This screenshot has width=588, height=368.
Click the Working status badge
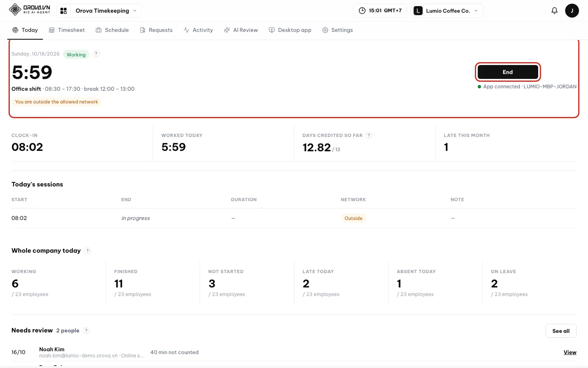click(76, 54)
